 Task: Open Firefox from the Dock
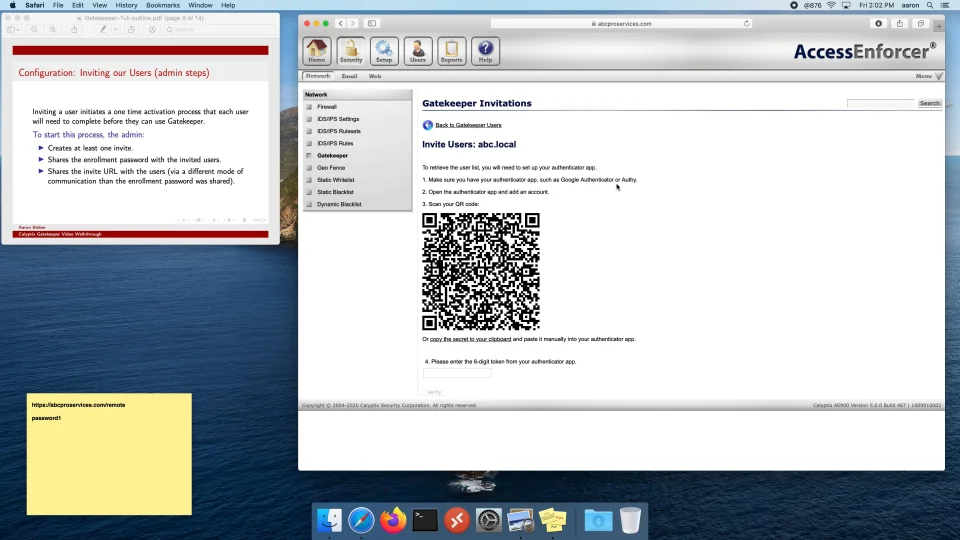click(393, 520)
